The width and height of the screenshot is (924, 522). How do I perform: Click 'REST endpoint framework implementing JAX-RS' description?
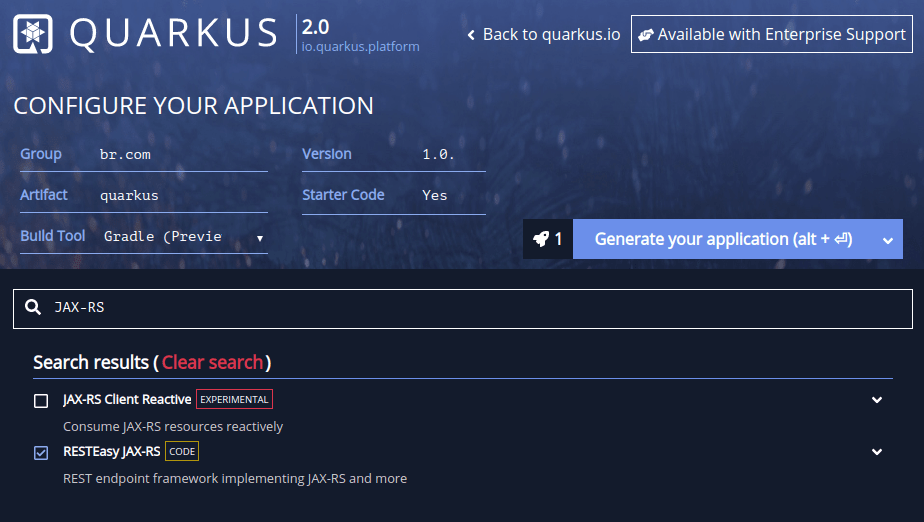coord(235,478)
